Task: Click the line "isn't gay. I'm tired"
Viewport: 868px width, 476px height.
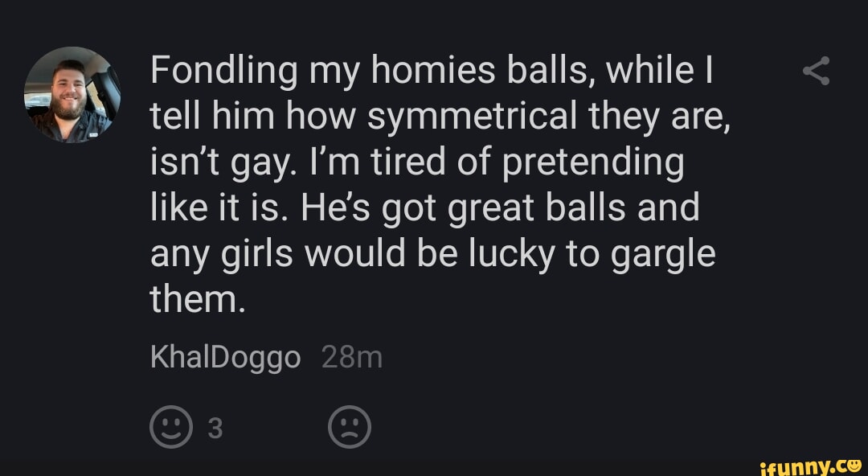Action: click(x=417, y=164)
